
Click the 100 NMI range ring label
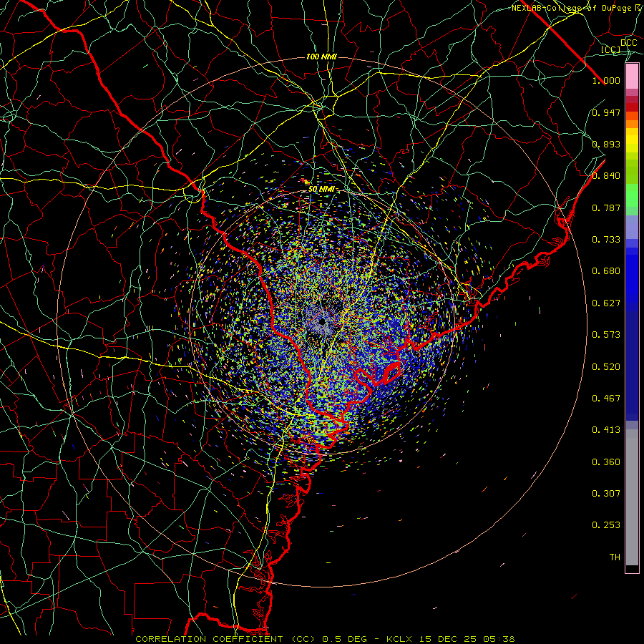pyautogui.click(x=321, y=57)
